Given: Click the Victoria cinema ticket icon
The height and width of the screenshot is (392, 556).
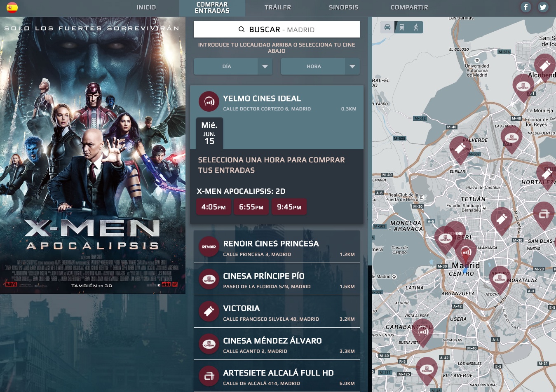Looking at the screenshot, I should [209, 311].
